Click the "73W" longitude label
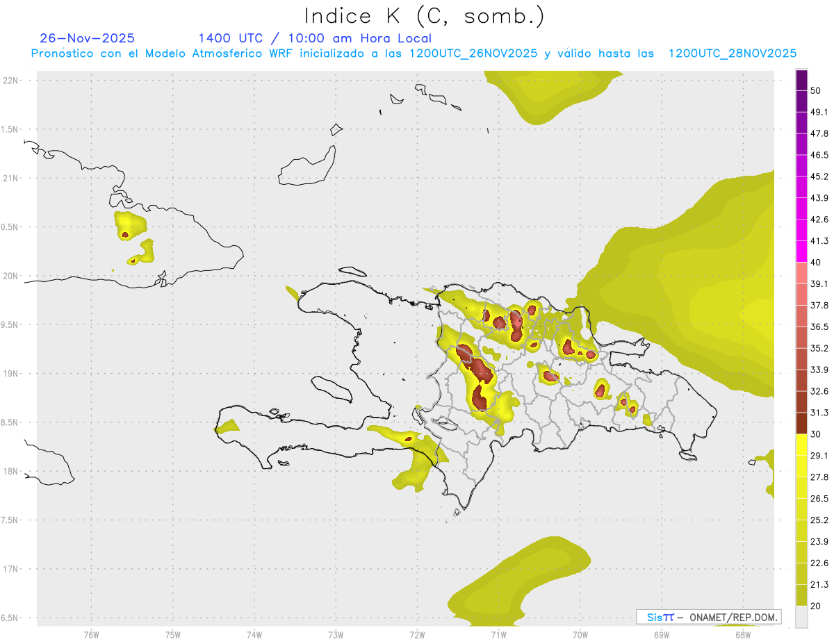Screen dimensions: 834x644 pos(336,634)
